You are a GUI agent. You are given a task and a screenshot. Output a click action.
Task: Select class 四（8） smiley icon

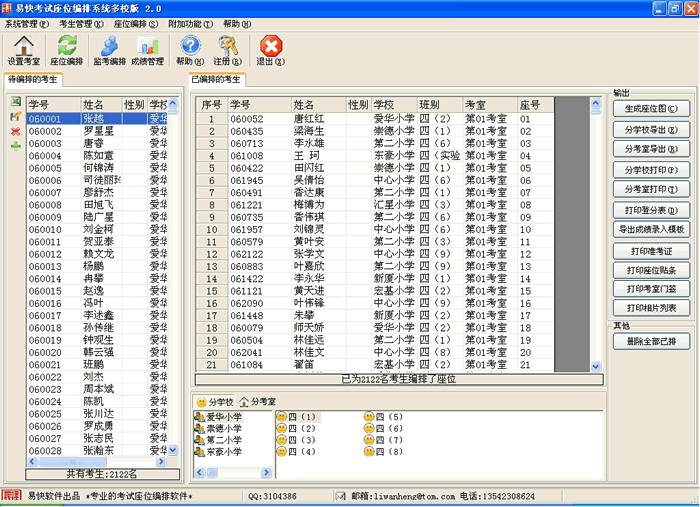(x=369, y=452)
